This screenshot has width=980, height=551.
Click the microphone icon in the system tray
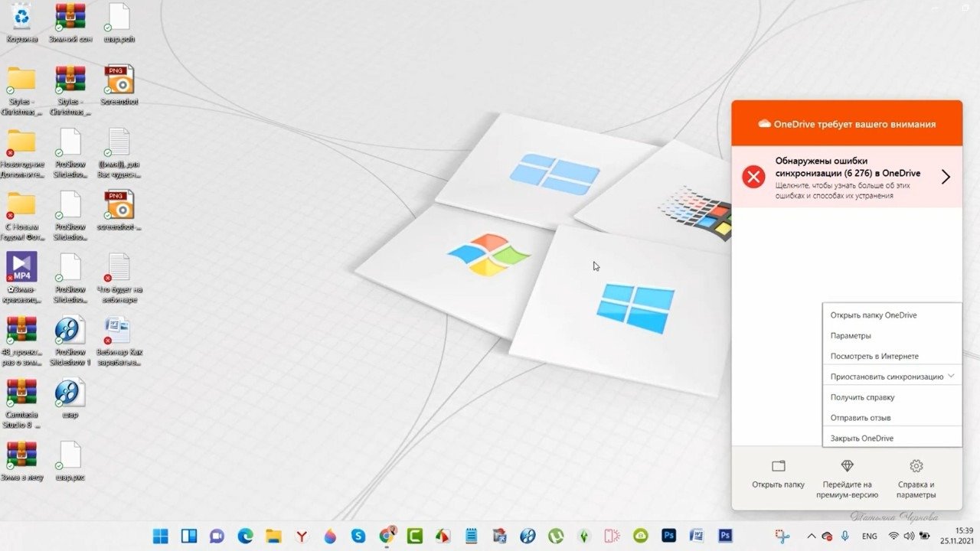844,536
